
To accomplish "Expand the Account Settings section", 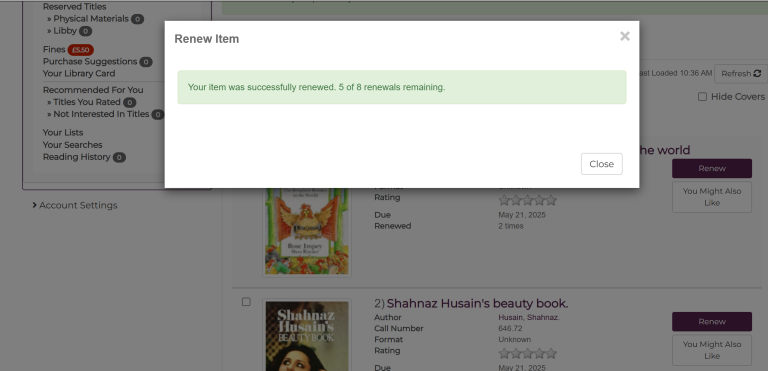I will [75, 205].
